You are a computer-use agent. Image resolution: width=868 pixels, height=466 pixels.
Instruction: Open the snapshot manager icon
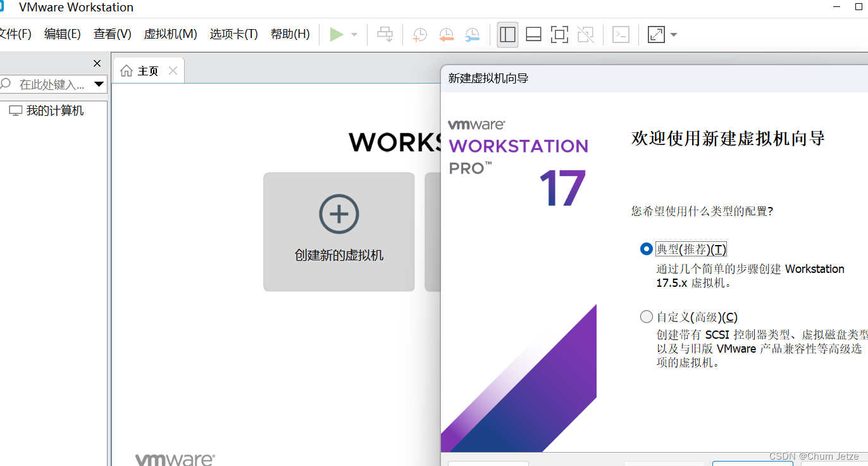click(x=472, y=34)
